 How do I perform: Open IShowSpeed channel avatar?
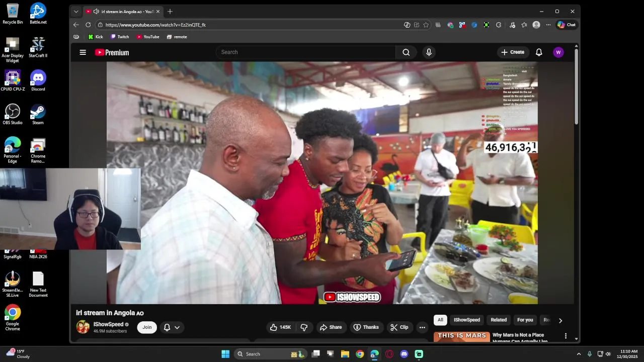coord(83,327)
